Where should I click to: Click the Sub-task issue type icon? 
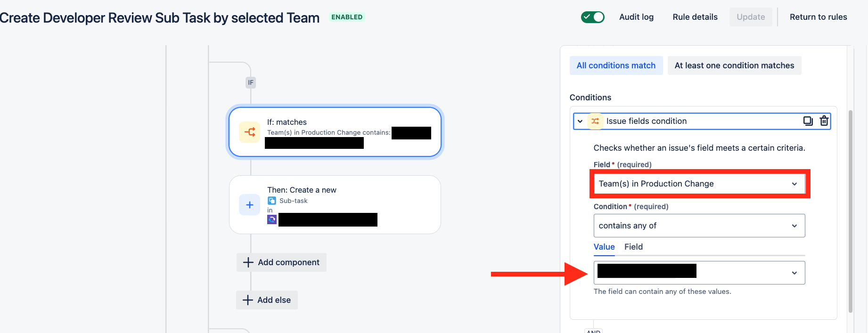pyautogui.click(x=272, y=201)
